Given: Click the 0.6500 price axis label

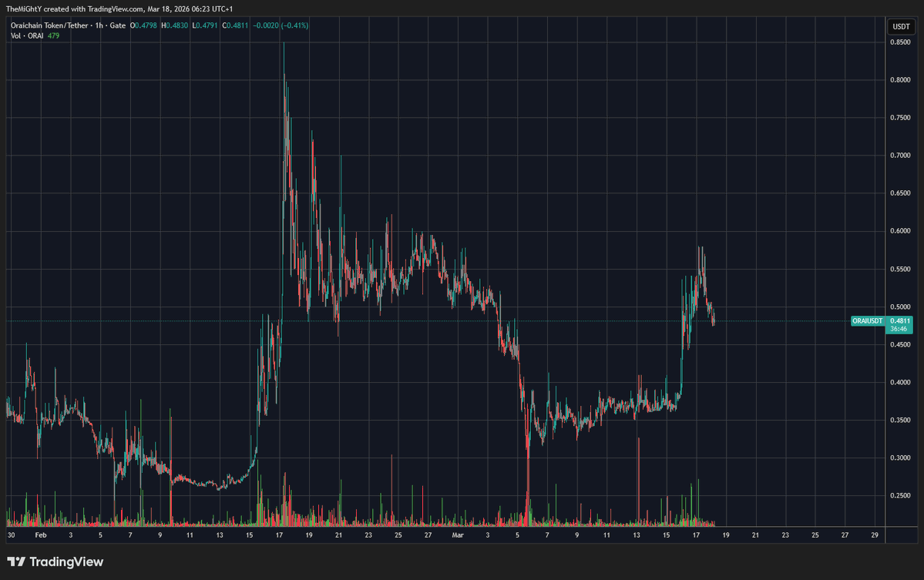Looking at the screenshot, I should pyautogui.click(x=900, y=193).
